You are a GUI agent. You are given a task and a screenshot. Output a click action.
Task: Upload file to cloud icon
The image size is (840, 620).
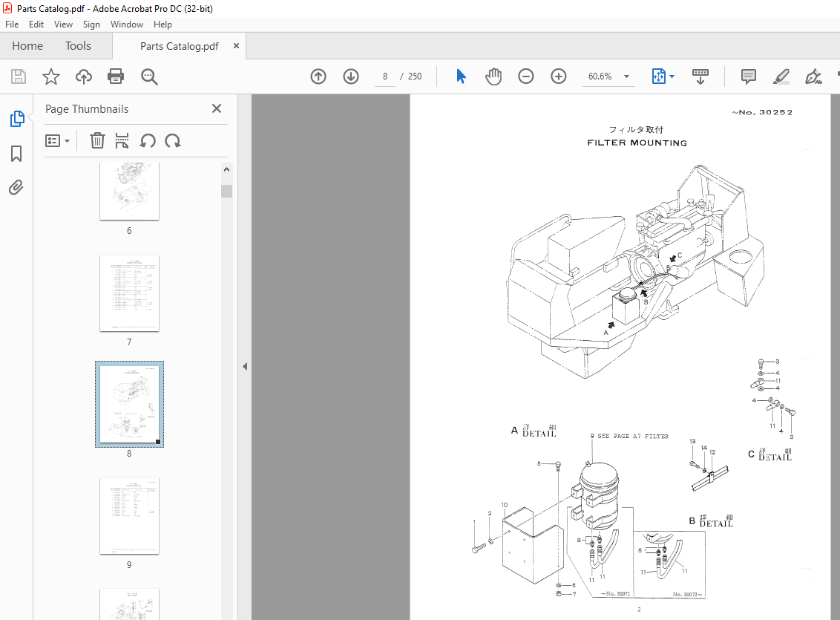pos(84,76)
